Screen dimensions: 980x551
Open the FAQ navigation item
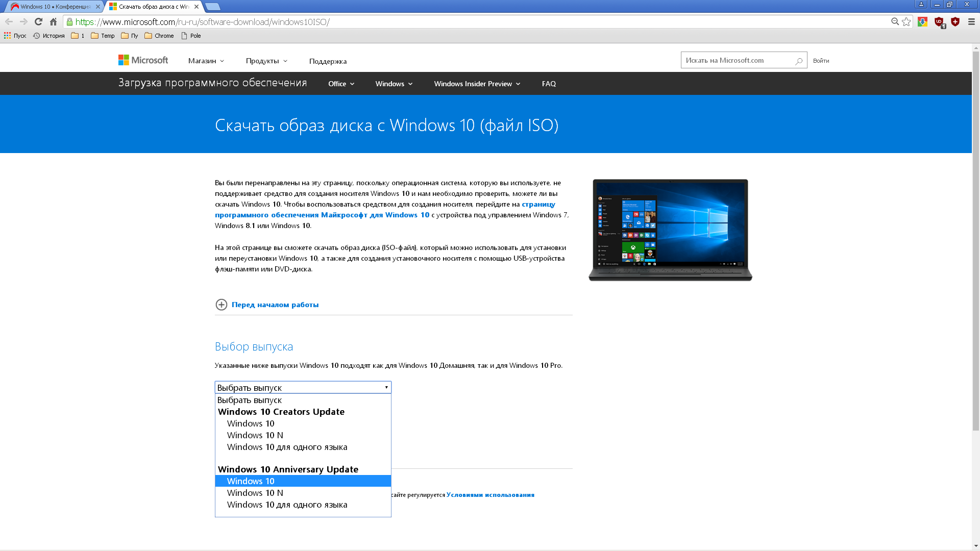[549, 84]
